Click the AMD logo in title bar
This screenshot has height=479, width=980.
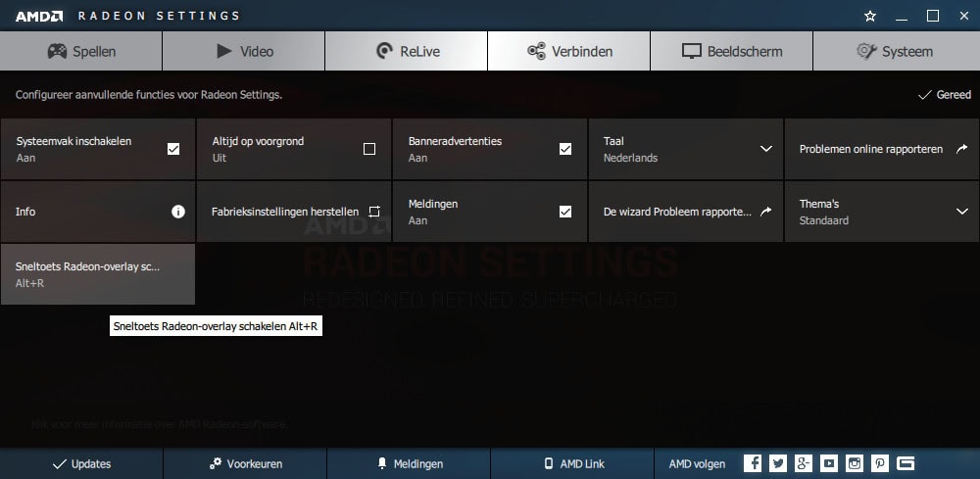point(39,17)
